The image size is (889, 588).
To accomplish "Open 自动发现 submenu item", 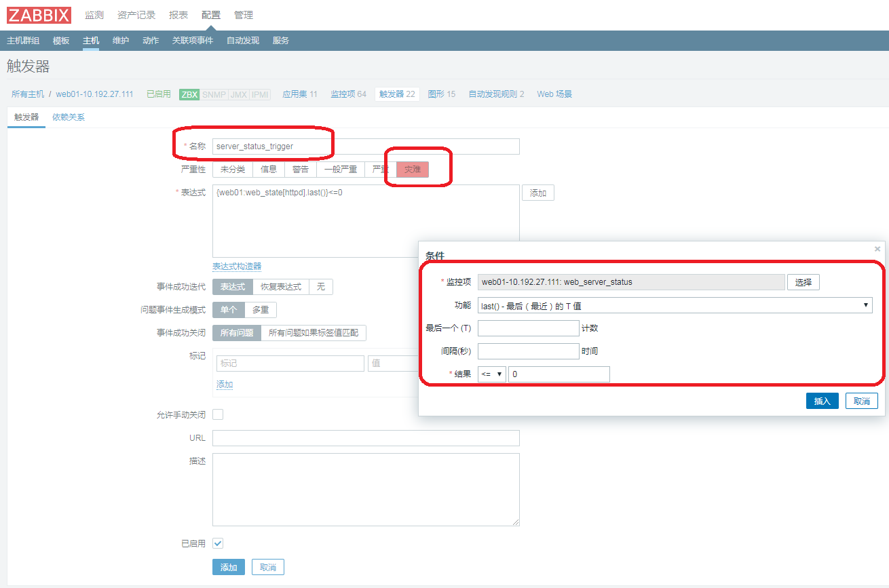I will (x=243, y=41).
